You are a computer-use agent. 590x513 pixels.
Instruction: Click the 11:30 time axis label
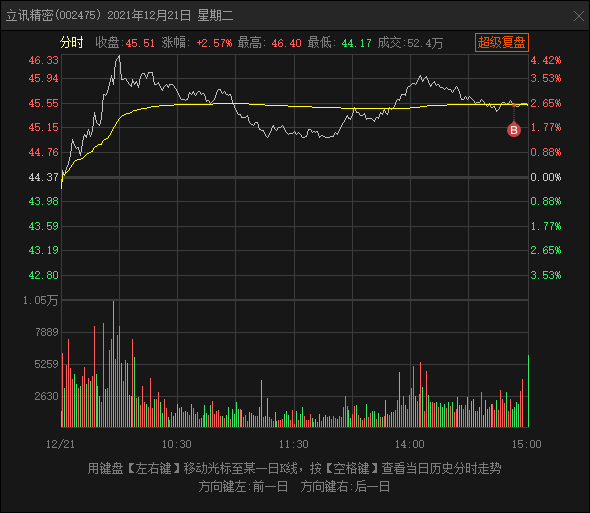(x=293, y=444)
